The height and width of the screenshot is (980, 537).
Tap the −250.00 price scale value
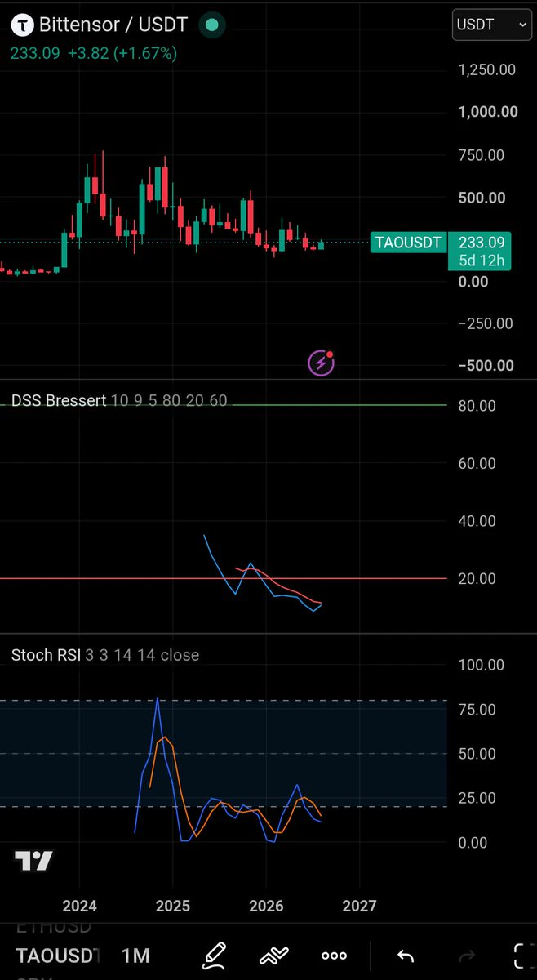486,323
